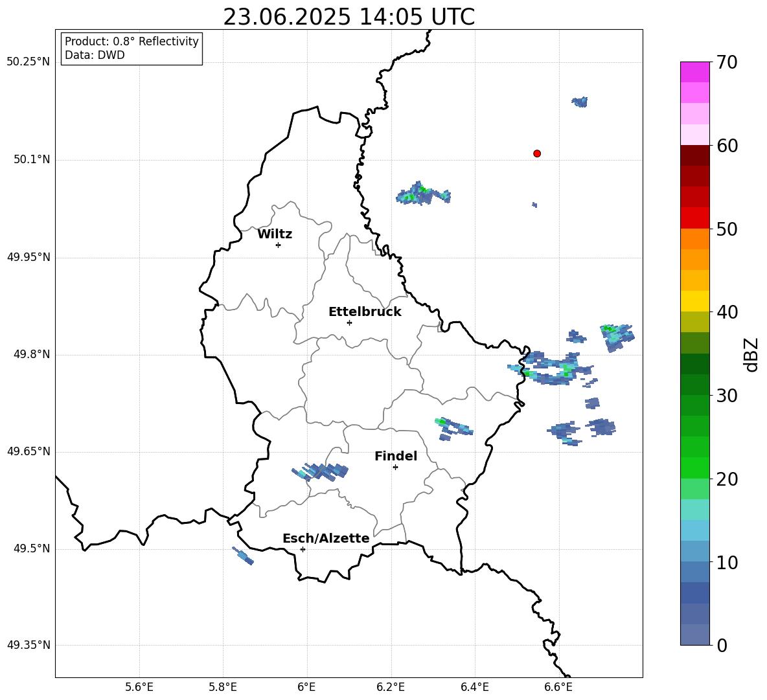Click the 6.4°E longitude label

[x=474, y=688]
